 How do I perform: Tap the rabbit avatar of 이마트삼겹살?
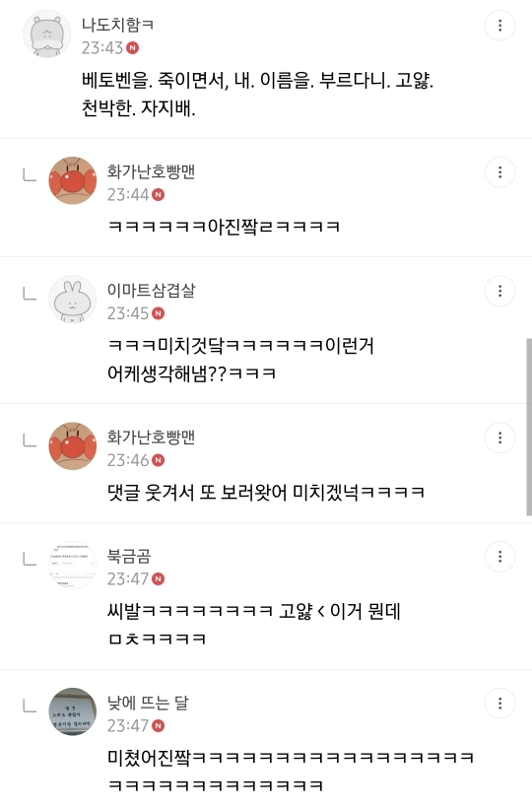pos(72,300)
